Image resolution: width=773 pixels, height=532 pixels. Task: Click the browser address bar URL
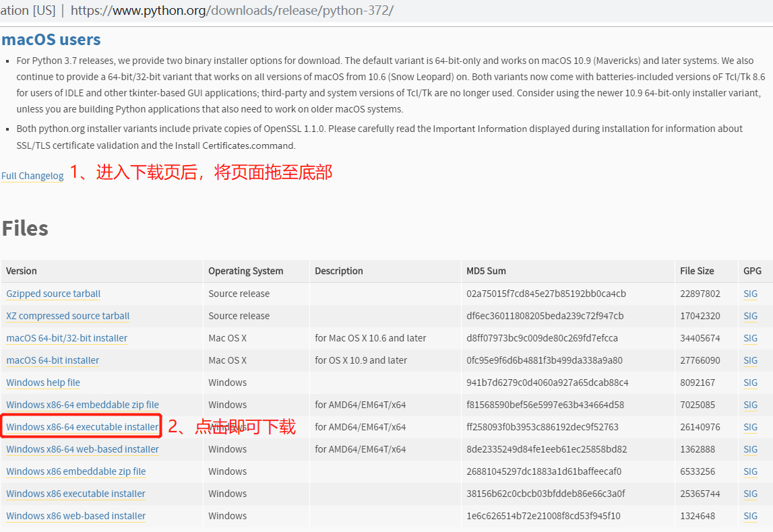click(x=232, y=10)
